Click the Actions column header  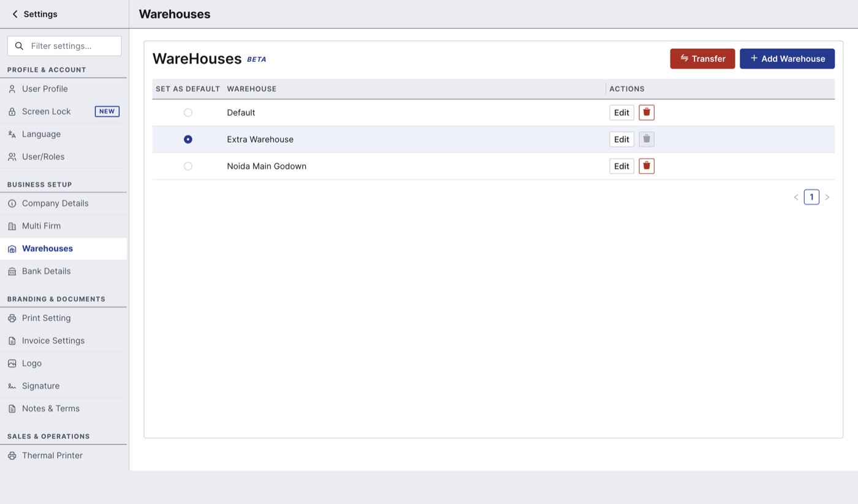627,89
